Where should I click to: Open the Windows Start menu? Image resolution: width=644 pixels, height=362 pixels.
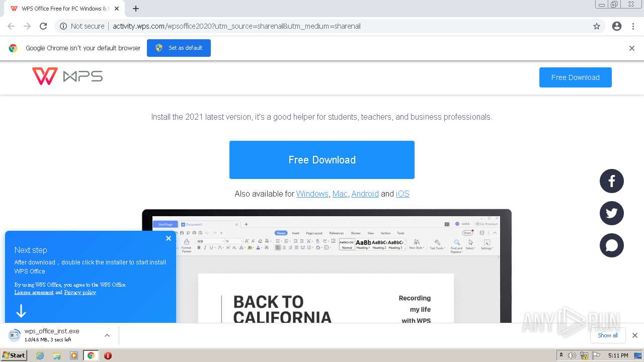pyautogui.click(x=14, y=355)
